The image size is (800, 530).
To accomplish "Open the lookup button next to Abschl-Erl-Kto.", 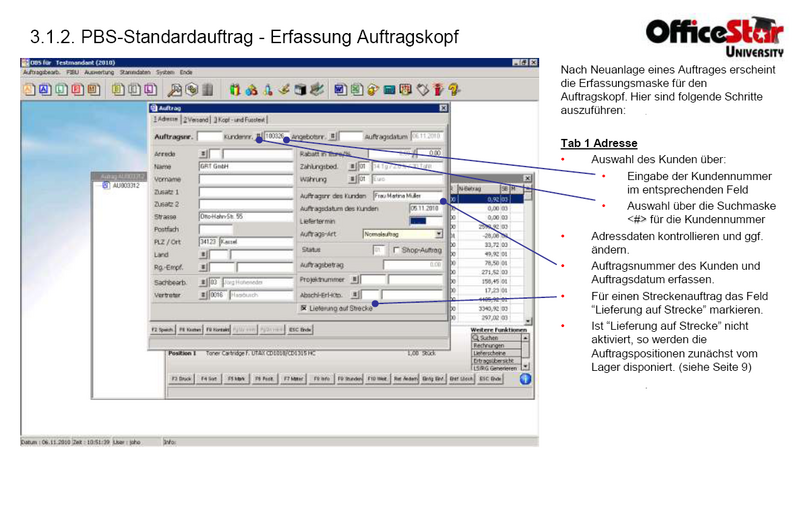I will pos(355,294).
